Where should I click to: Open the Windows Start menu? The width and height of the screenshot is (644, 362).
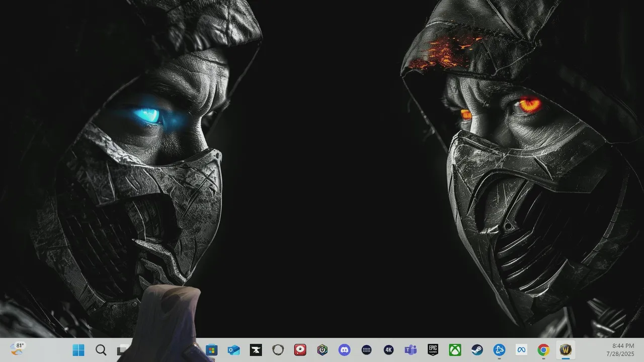coord(78,350)
